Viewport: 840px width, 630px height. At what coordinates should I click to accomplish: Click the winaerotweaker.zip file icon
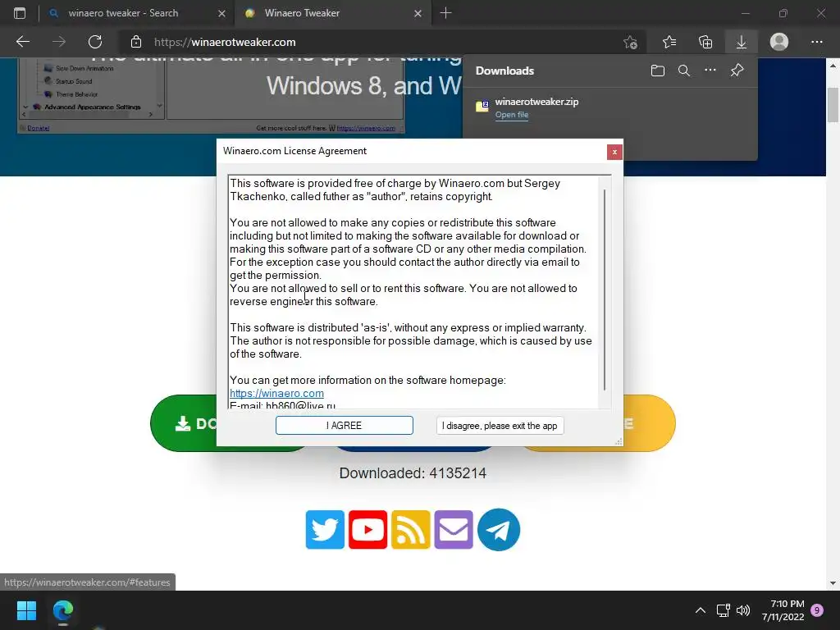coord(482,106)
